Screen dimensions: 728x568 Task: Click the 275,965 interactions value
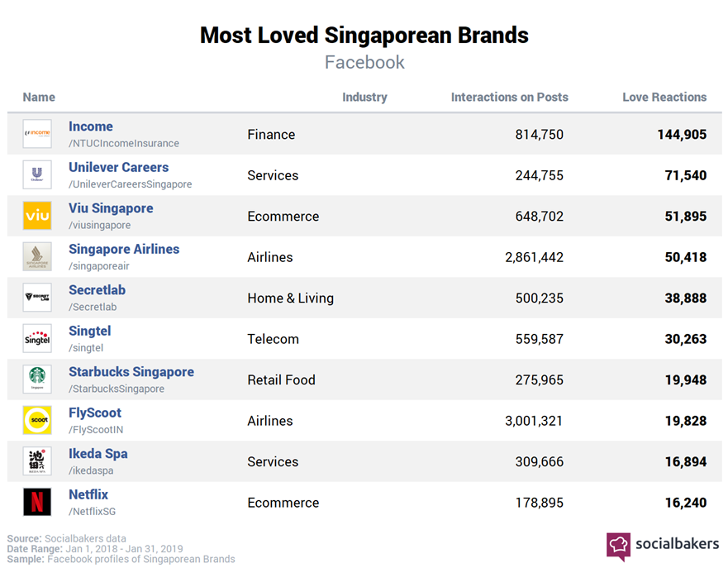click(540, 379)
